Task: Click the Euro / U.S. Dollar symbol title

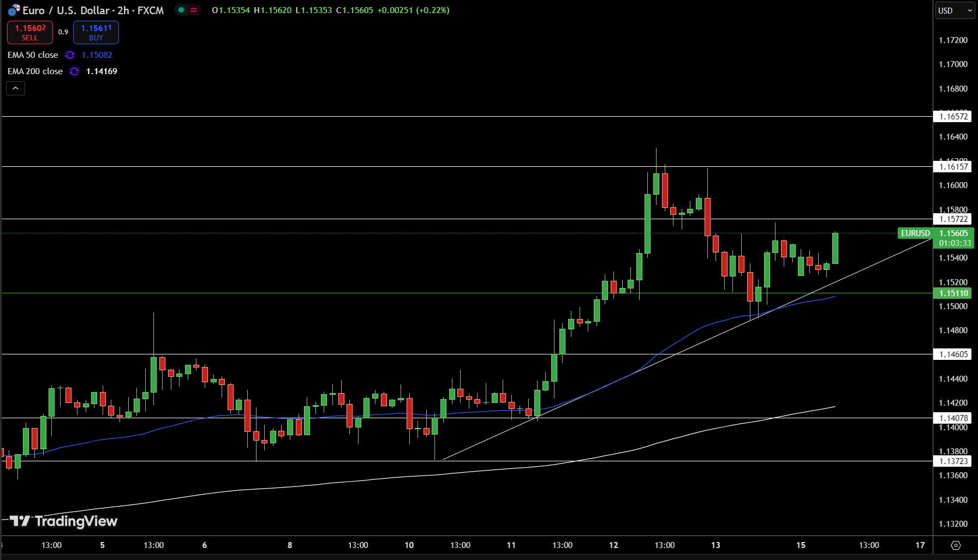Action: coord(93,10)
